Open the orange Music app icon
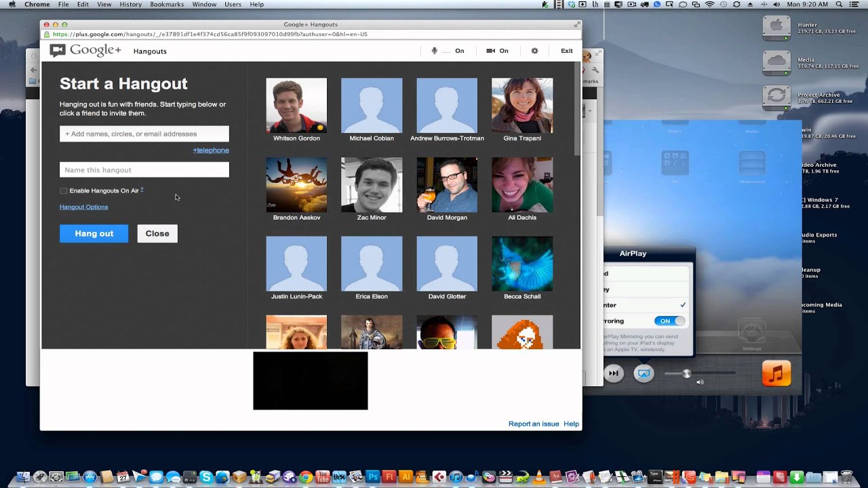The width and height of the screenshot is (868, 488). (x=776, y=373)
